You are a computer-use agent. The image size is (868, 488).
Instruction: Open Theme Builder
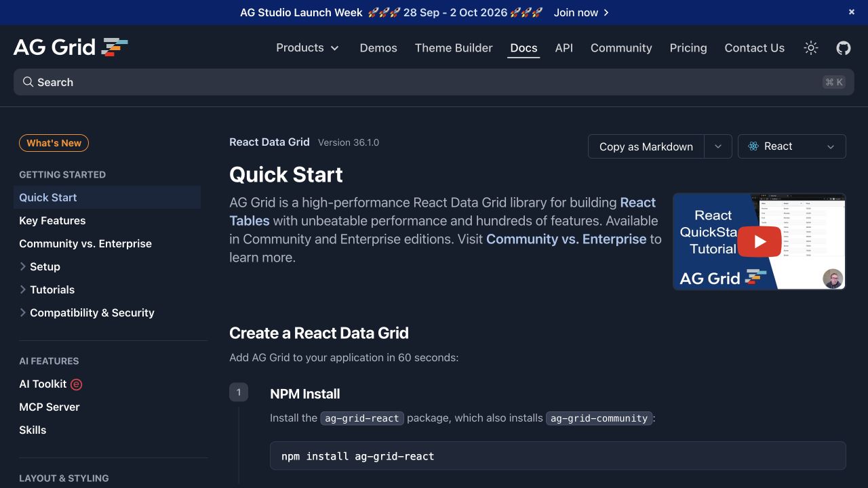click(454, 47)
